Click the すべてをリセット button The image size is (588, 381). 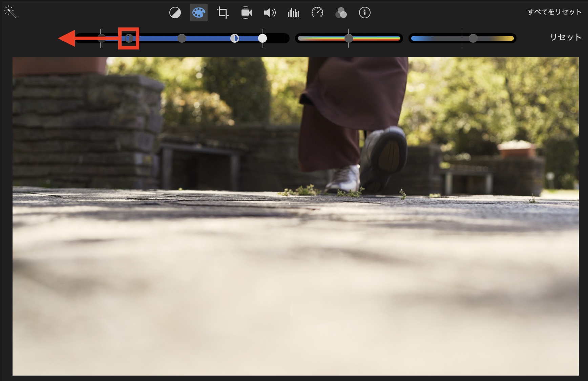point(554,12)
